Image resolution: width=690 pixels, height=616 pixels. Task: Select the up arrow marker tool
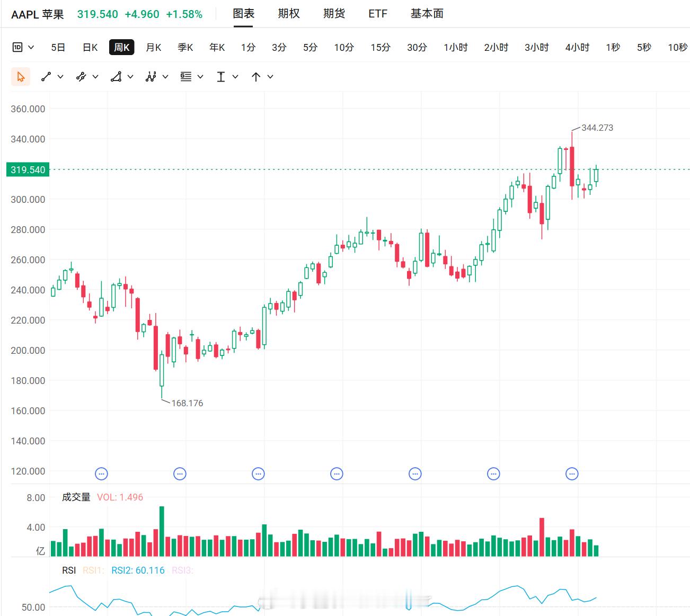(256, 77)
